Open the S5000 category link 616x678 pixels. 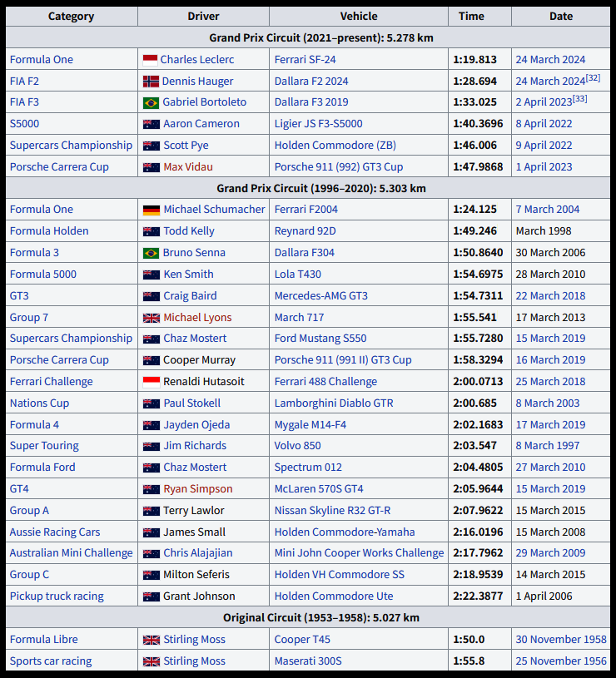click(24, 124)
